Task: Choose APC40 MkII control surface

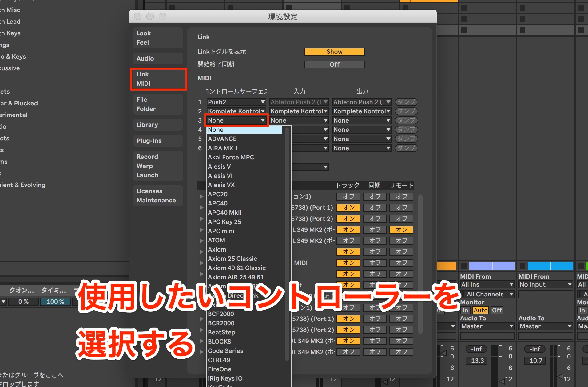Action: (244, 213)
